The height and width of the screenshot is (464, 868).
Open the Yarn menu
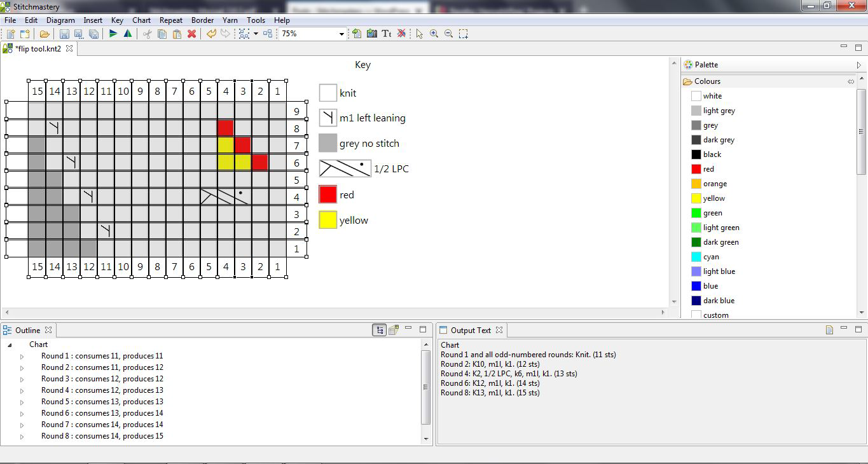tap(230, 20)
